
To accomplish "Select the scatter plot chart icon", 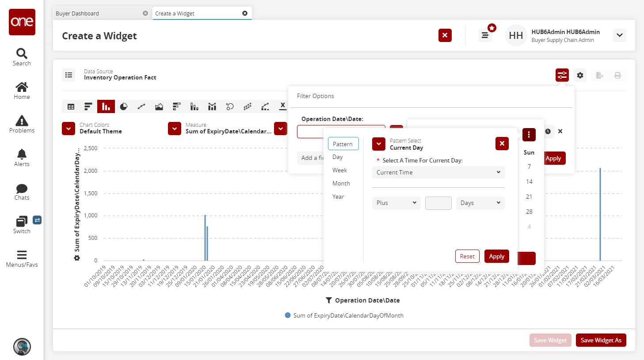I will 248,106.
